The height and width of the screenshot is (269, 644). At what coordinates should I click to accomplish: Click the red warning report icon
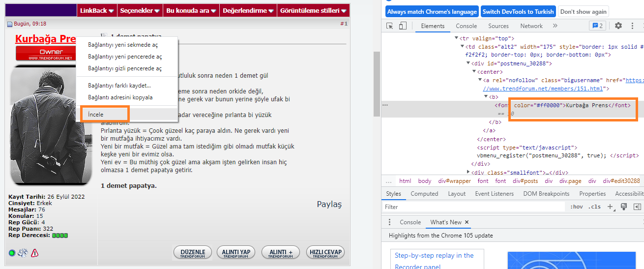pos(34,253)
